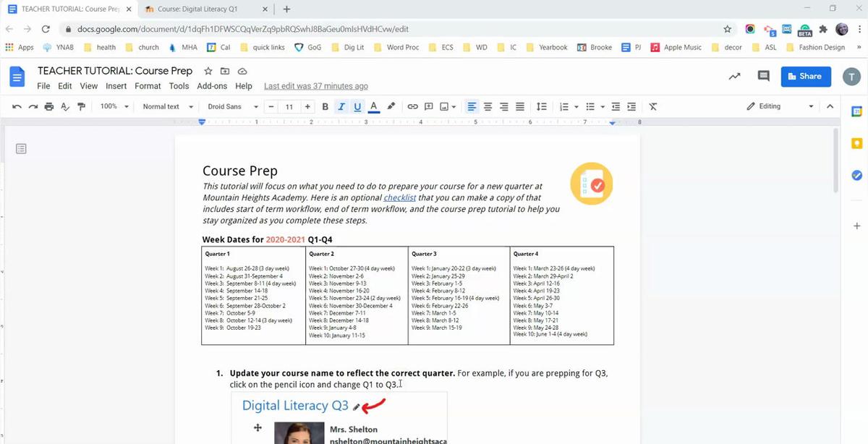868x444 pixels.
Task: Click the font size input field
Action: coord(289,106)
